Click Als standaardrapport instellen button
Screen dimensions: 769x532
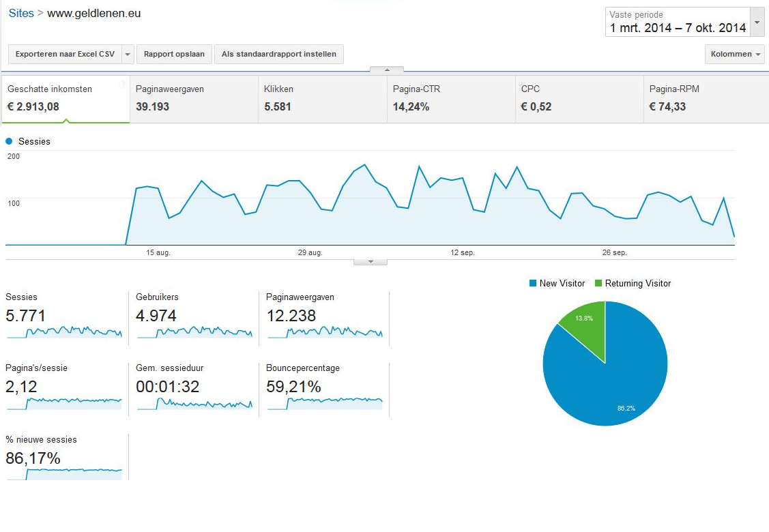pyautogui.click(x=279, y=54)
